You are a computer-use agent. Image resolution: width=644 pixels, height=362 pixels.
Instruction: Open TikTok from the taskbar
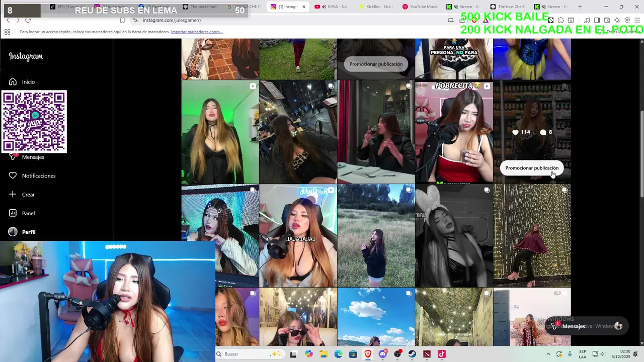(x=442, y=354)
